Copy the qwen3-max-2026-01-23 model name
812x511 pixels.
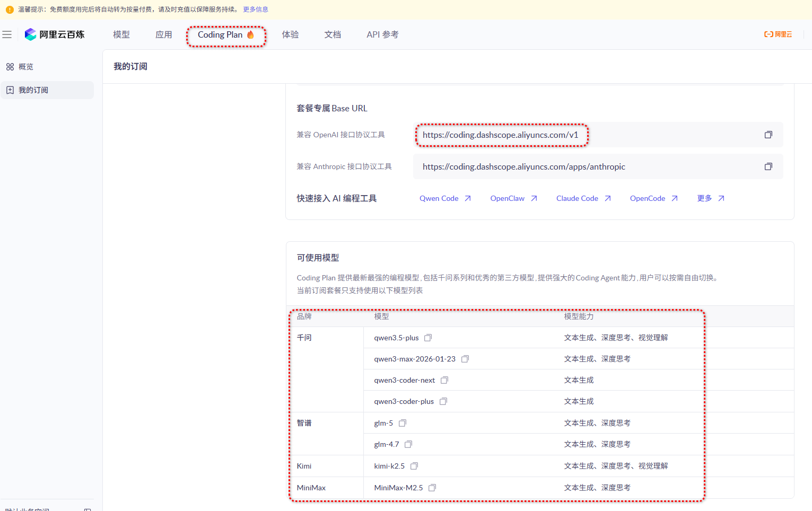click(465, 358)
